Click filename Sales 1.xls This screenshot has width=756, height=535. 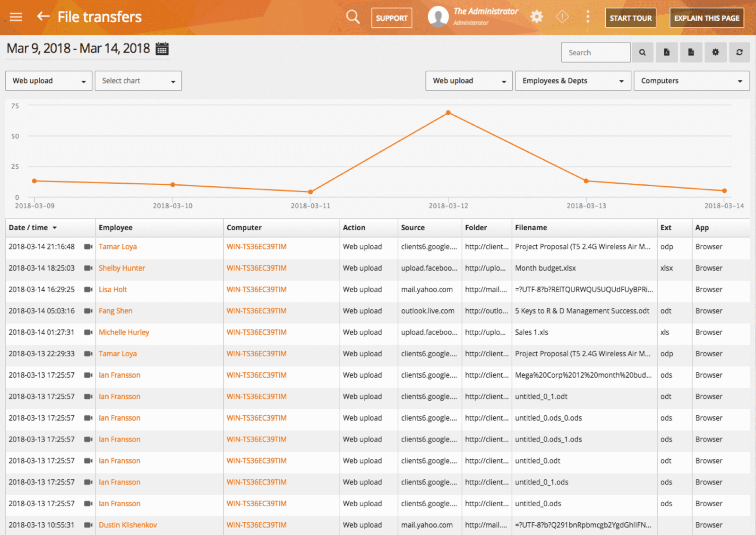(532, 332)
